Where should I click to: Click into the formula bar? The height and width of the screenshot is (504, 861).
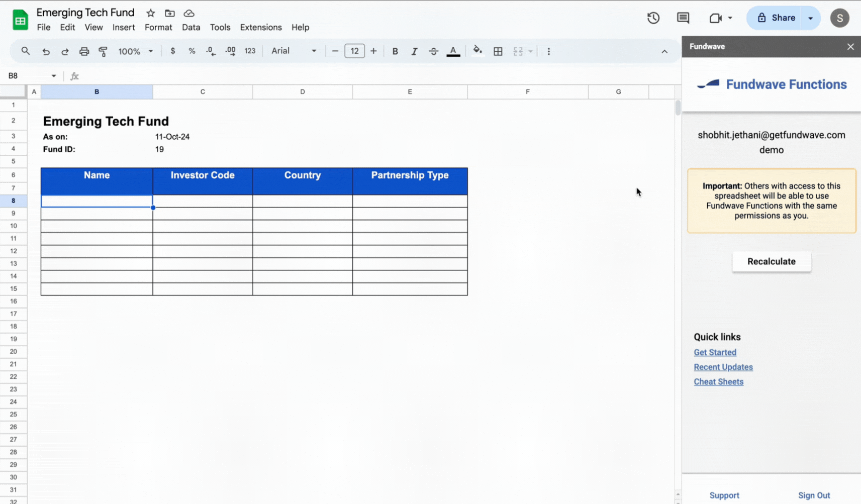377,76
